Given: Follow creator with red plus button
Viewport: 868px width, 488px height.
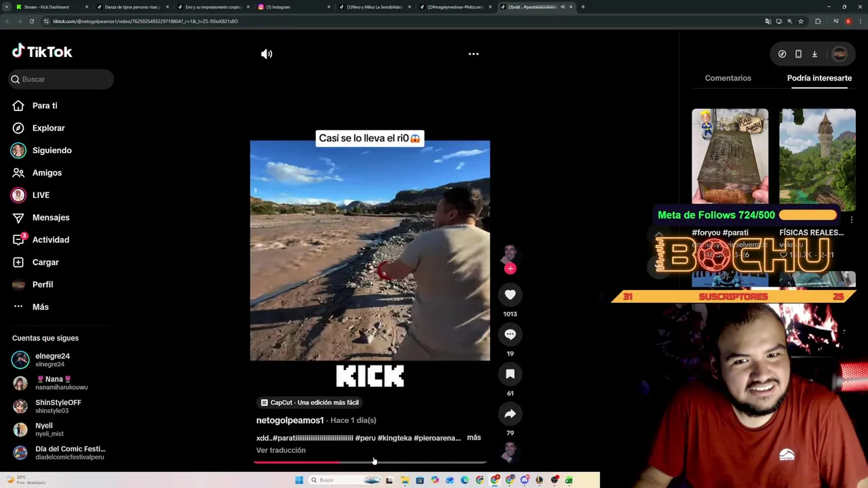Looking at the screenshot, I should (510, 268).
